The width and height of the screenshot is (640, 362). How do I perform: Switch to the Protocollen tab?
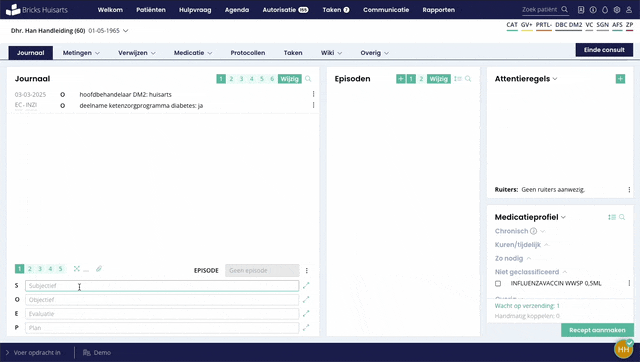coord(248,53)
